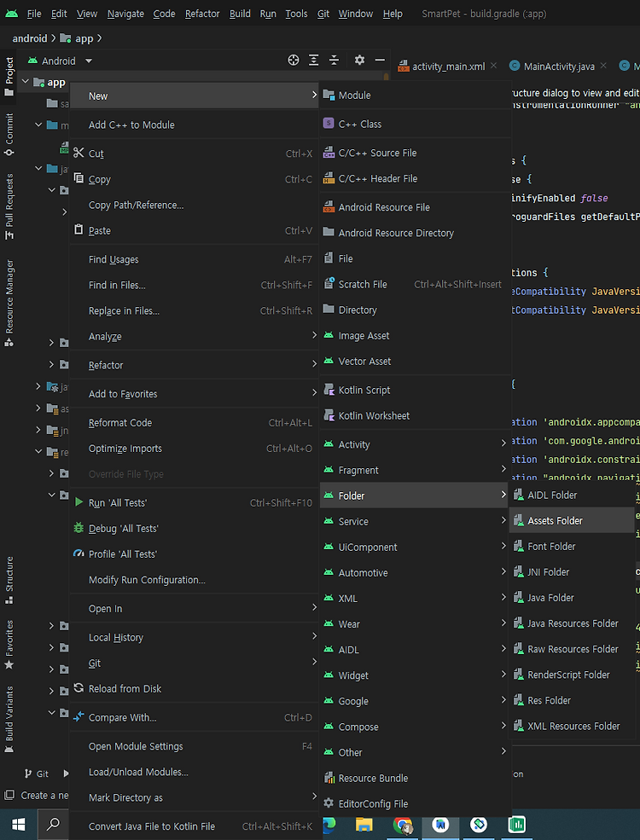Click the Module icon in New menu
640x840 pixels.
(x=329, y=96)
